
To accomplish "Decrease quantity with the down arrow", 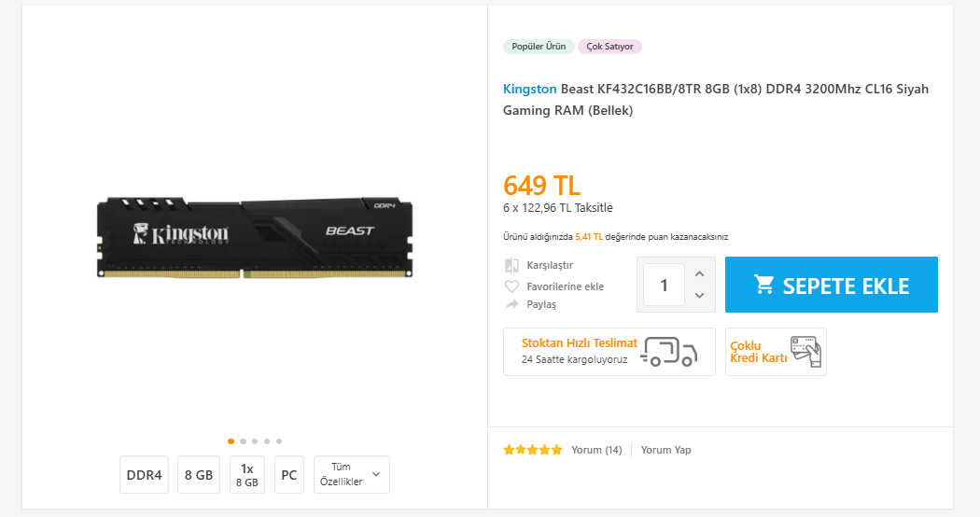I will [700, 296].
